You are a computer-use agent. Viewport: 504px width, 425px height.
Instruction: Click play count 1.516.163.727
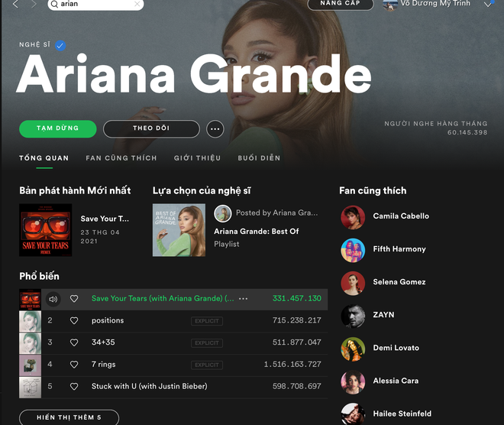pos(292,365)
